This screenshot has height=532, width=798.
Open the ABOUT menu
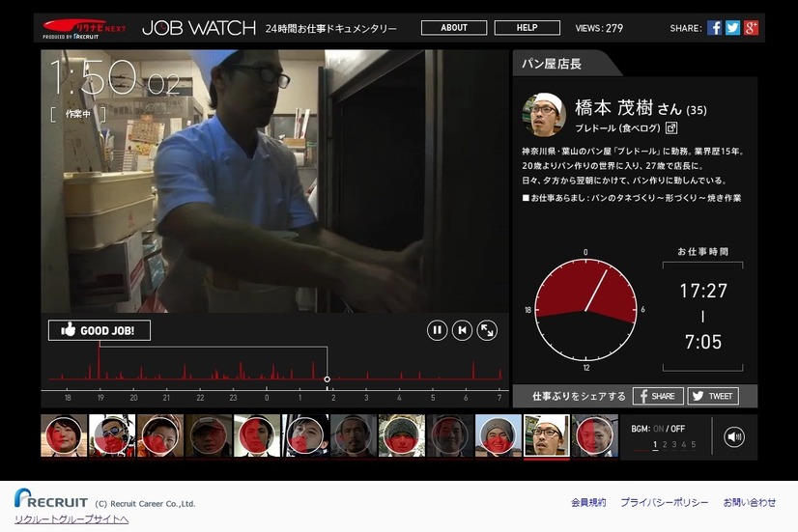pyautogui.click(x=454, y=28)
